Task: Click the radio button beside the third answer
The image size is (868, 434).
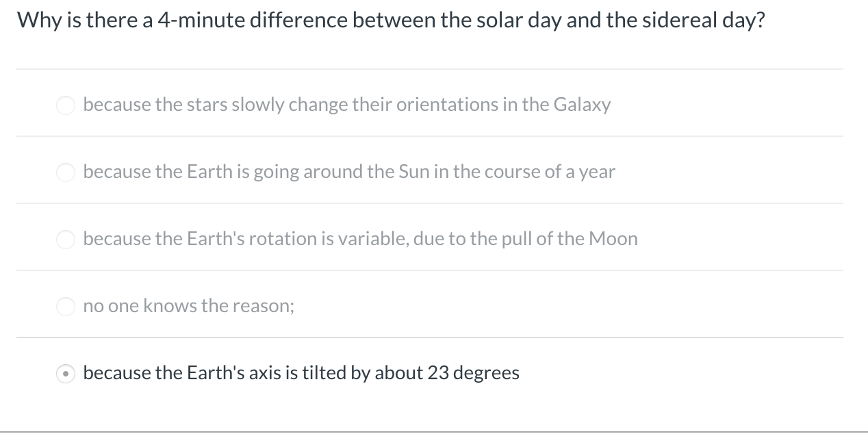Action: [66, 240]
